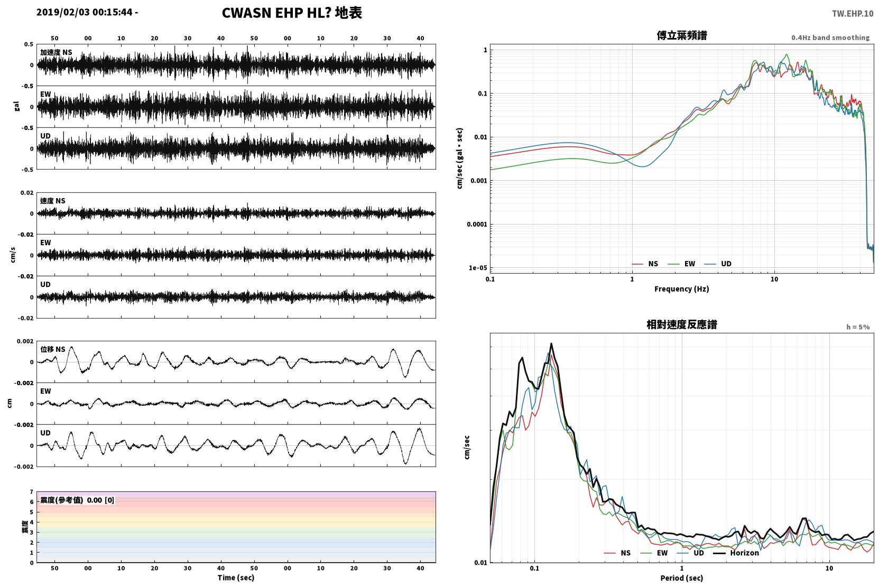The image size is (879, 588).
Task: Click the NS legend entry in Fourier spectrum
Action: 645,264
